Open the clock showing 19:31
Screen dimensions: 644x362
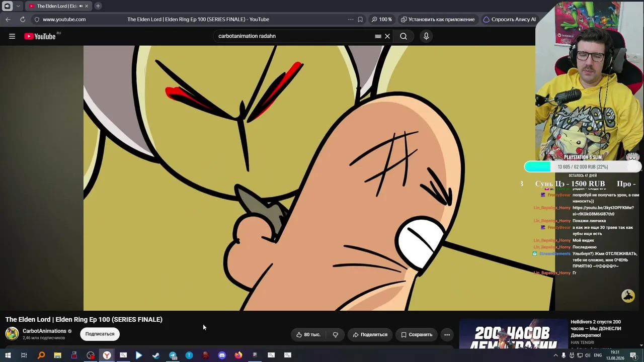615,355
